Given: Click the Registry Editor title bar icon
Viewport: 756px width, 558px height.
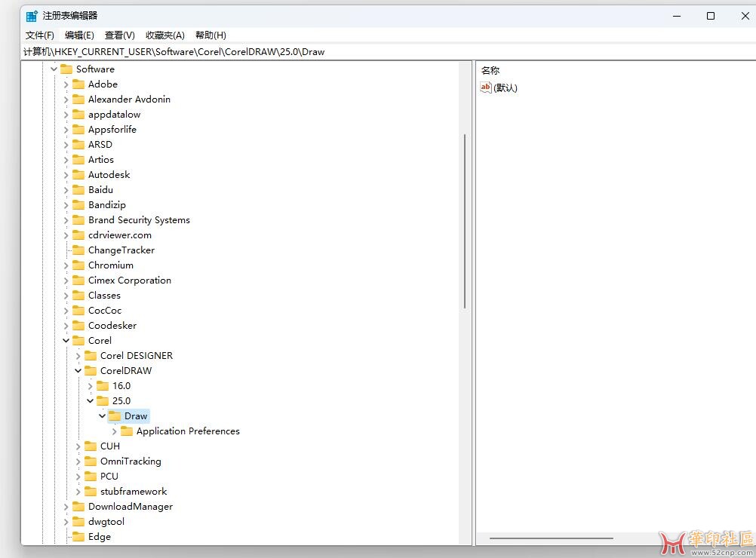Looking at the screenshot, I should [32, 16].
